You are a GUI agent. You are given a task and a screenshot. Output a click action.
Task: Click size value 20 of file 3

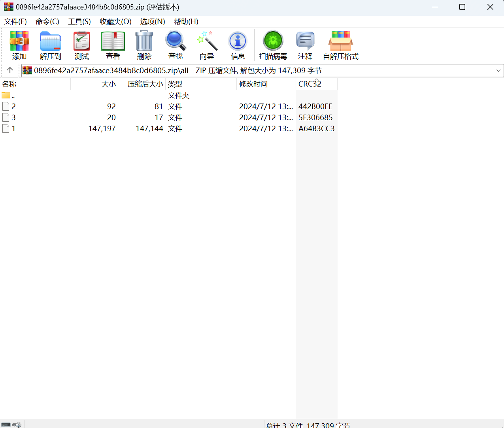111,117
